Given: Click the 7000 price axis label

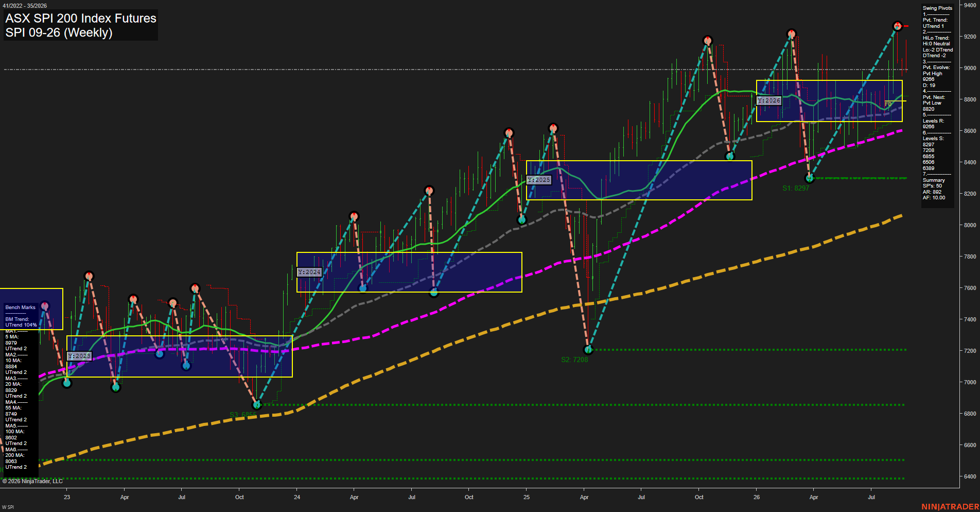Looking at the screenshot, I should point(970,382).
